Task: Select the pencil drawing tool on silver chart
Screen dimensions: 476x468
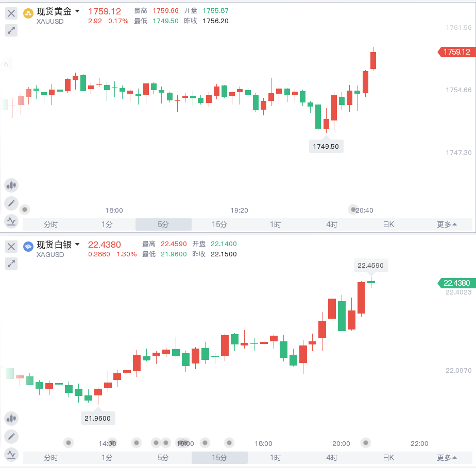Action: pos(11,437)
